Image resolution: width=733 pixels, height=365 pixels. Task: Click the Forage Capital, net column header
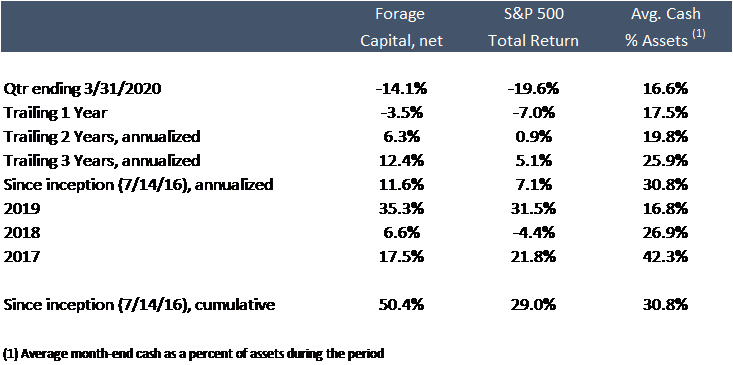click(x=401, y=27)
